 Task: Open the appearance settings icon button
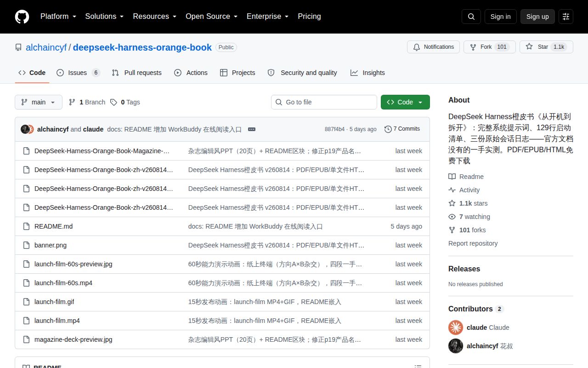(566, 17)
